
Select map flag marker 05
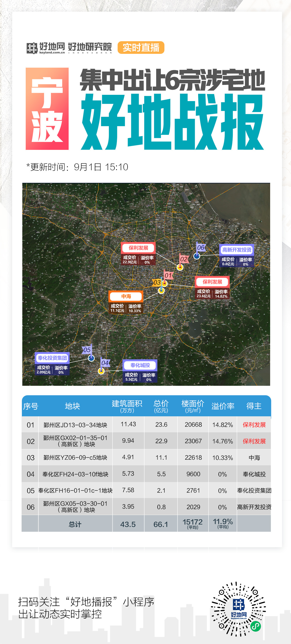click(87, 350)
